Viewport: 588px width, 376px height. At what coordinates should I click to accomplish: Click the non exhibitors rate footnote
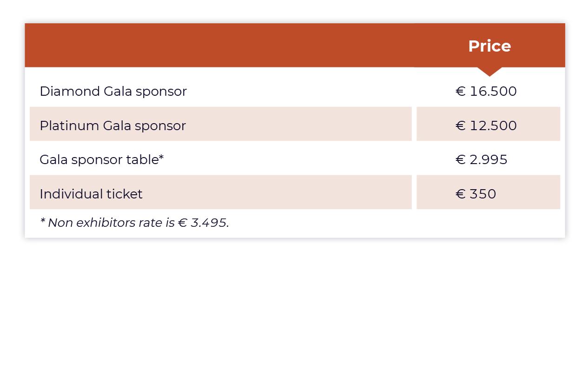[135, 223]
